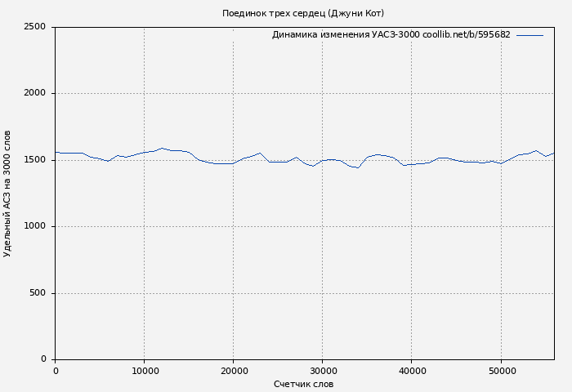Click the data line at 10000 words
Image resolution: width=572 pixels, height=392 pixels.
(144, 152)
